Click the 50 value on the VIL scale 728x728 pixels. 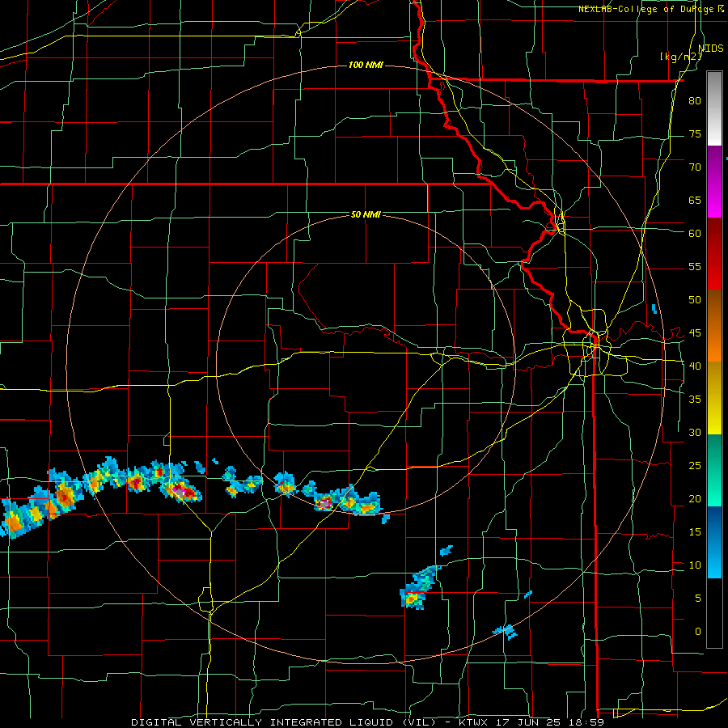tap(695, 300)
